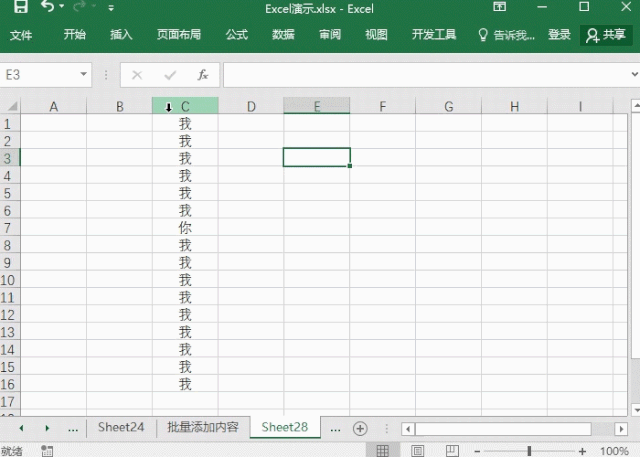Select Normal view in status bar

[x=382, y=451]
